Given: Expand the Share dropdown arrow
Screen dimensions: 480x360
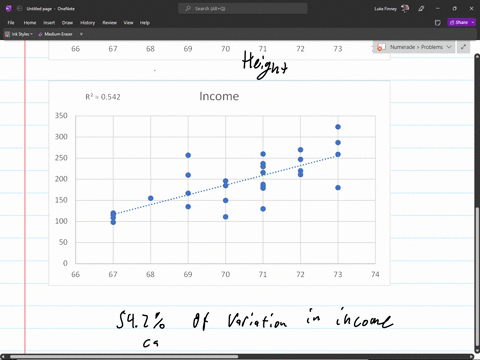Looking at the screenshot, I should [473, 22].
